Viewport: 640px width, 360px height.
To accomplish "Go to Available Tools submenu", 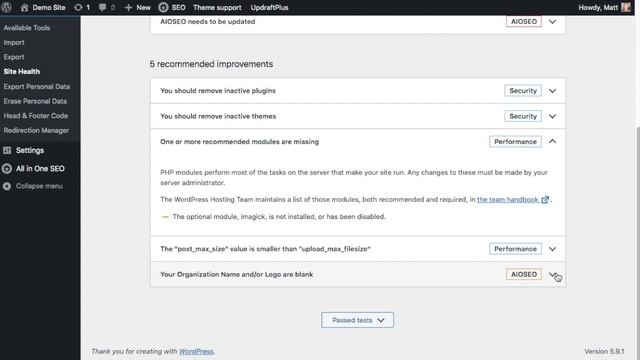I will click(27, 28).
